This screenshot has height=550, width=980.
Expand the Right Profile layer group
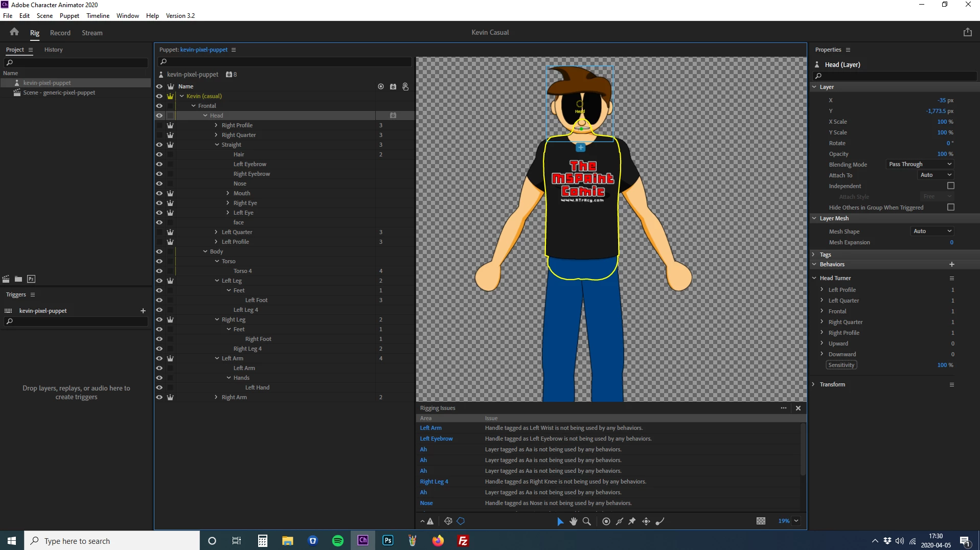(x=216, y=125)
